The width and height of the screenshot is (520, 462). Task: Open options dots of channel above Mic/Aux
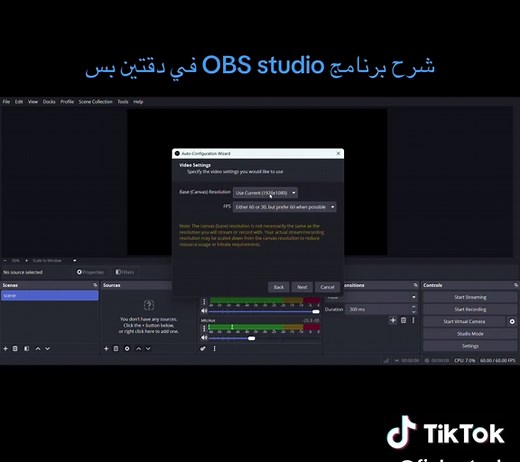pos(204,302)
